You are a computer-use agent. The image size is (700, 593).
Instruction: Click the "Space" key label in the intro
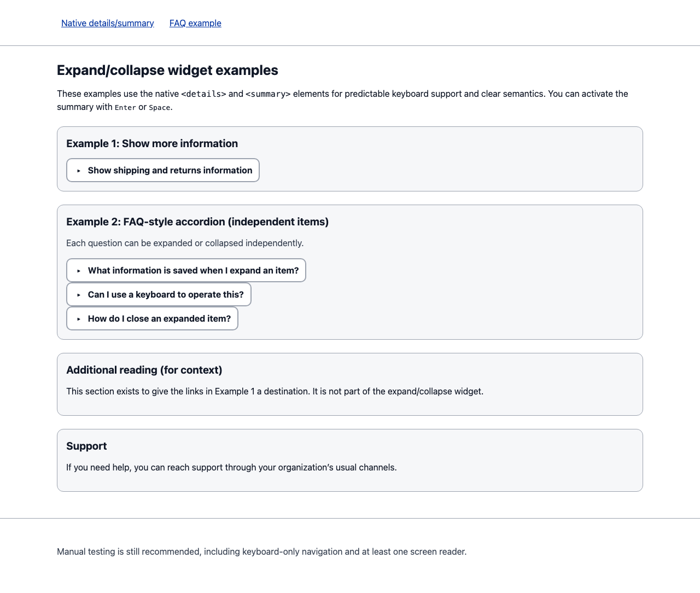tap(160, 108)
